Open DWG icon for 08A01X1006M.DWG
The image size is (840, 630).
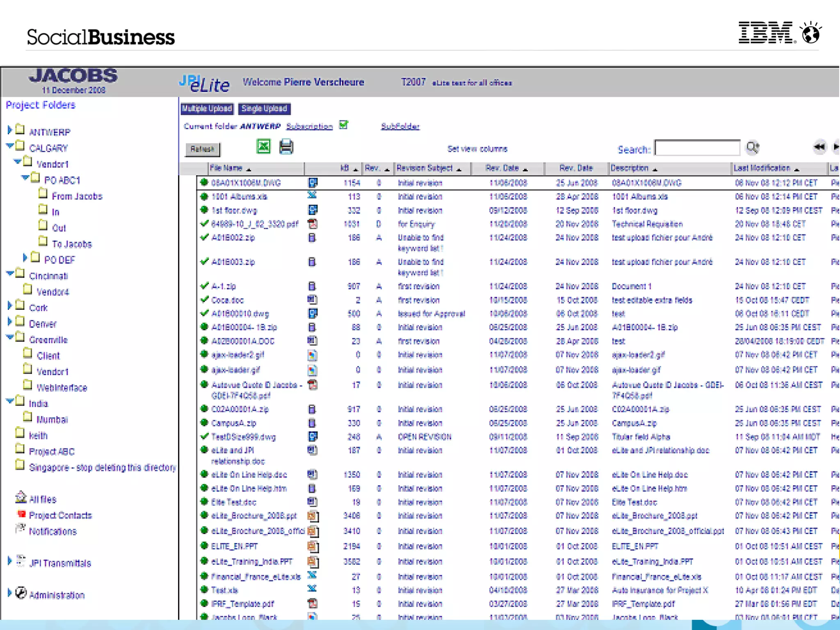pos(313,183)
